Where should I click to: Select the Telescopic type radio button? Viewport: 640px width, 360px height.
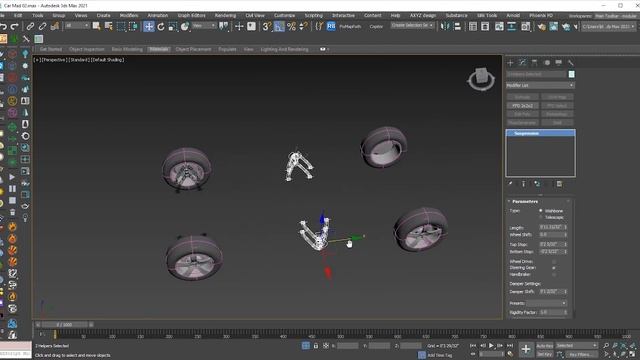[x=541, y=217]
